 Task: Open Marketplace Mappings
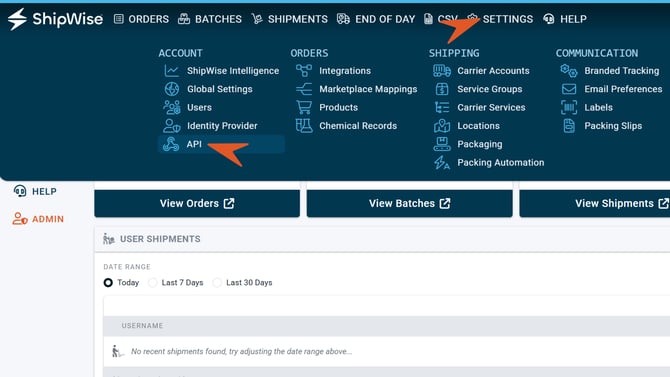click(x=368, y=89)
